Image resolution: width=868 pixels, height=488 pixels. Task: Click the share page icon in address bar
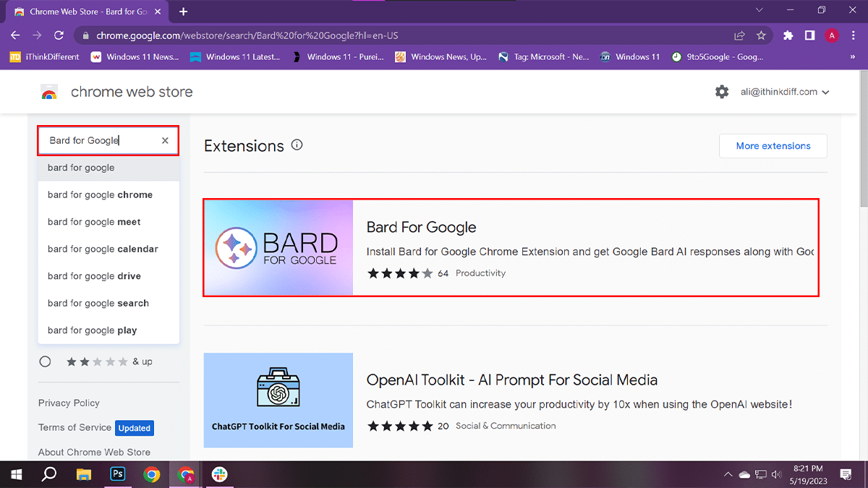[739, 35]
